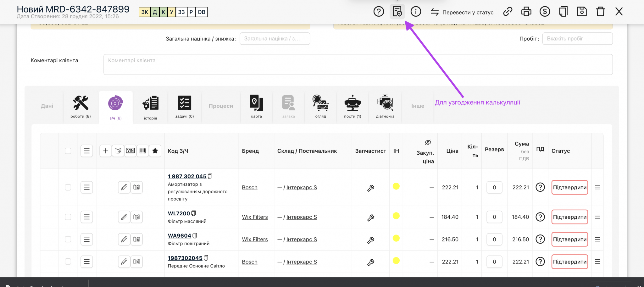
Task: Click the pencil edit icon for WL7200
Action: pyautogui.click(x=124, y=217)
